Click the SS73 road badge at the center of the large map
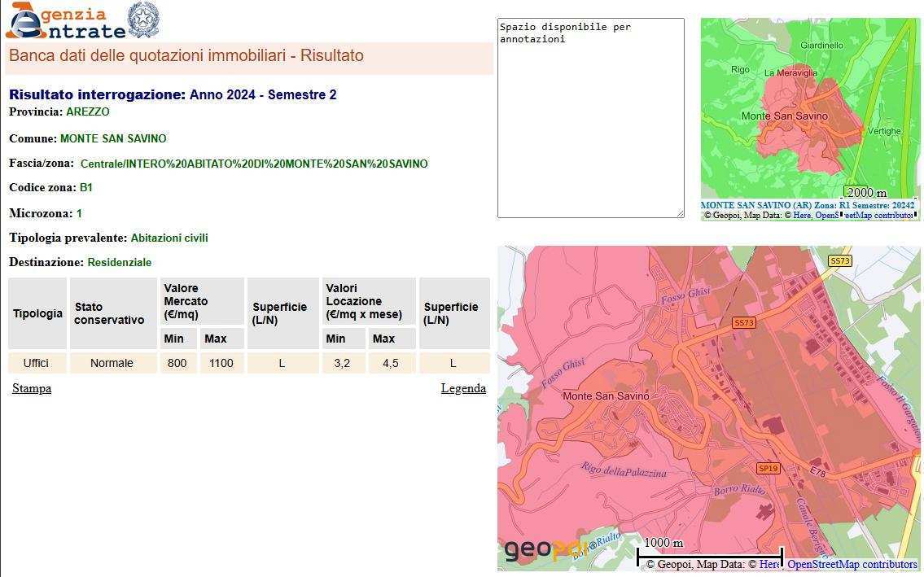This screenshot has height=577, width=924. pos(744,322)
